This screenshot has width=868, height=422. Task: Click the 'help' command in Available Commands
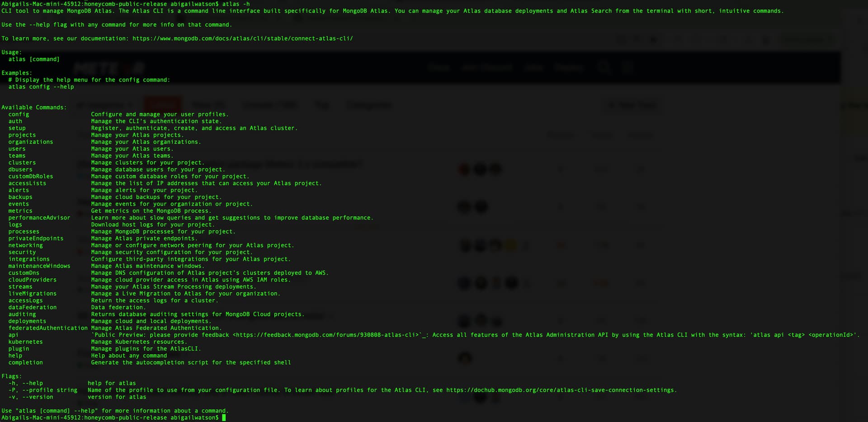(x=15, y=356)
